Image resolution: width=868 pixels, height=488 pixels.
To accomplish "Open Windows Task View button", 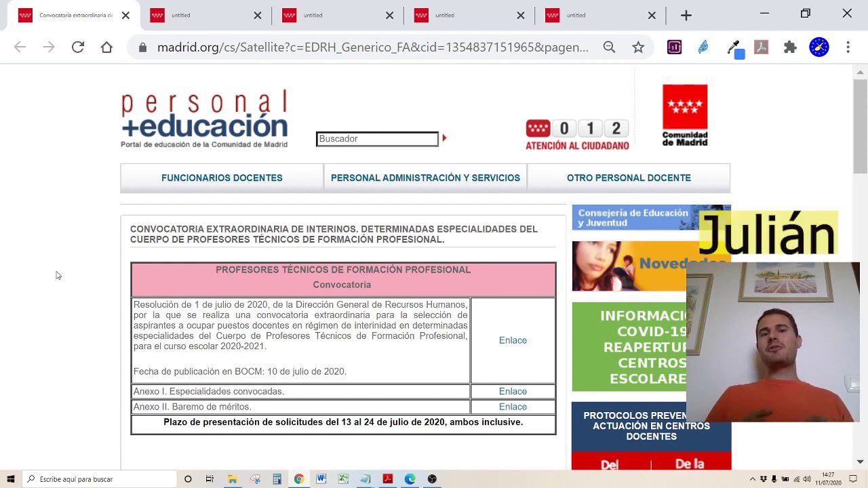I will point(210,479).
